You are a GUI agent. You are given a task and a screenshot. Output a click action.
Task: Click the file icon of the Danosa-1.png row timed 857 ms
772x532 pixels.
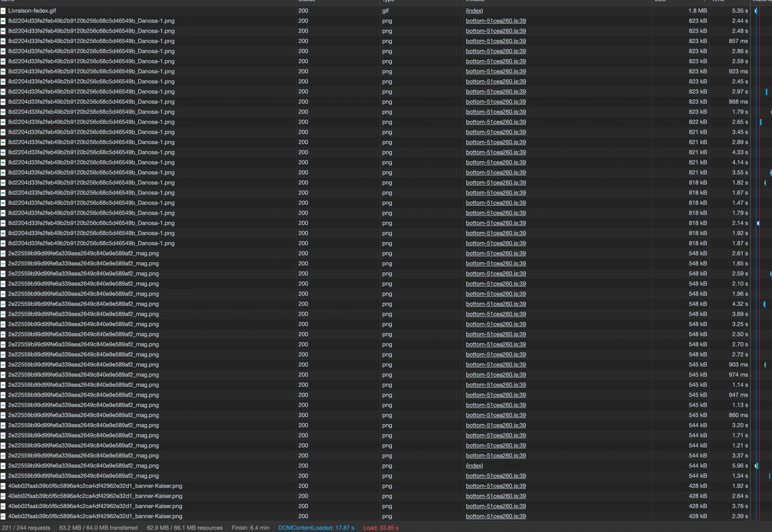click(x=3, y=41)
